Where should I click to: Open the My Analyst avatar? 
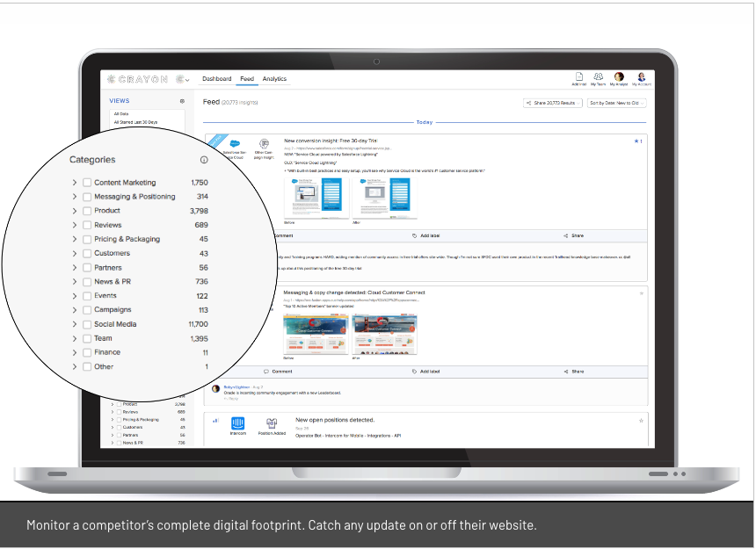tap(619, 77)
